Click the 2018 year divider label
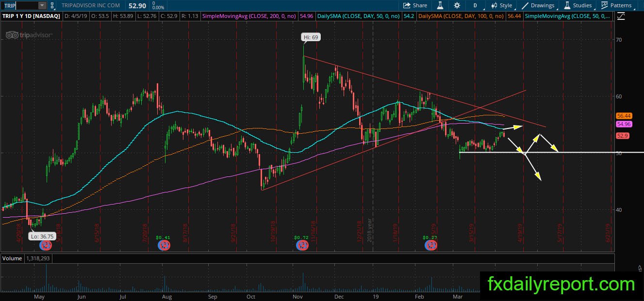The width and height of the screenshot is (644, 301). click(x=369, y=231)
